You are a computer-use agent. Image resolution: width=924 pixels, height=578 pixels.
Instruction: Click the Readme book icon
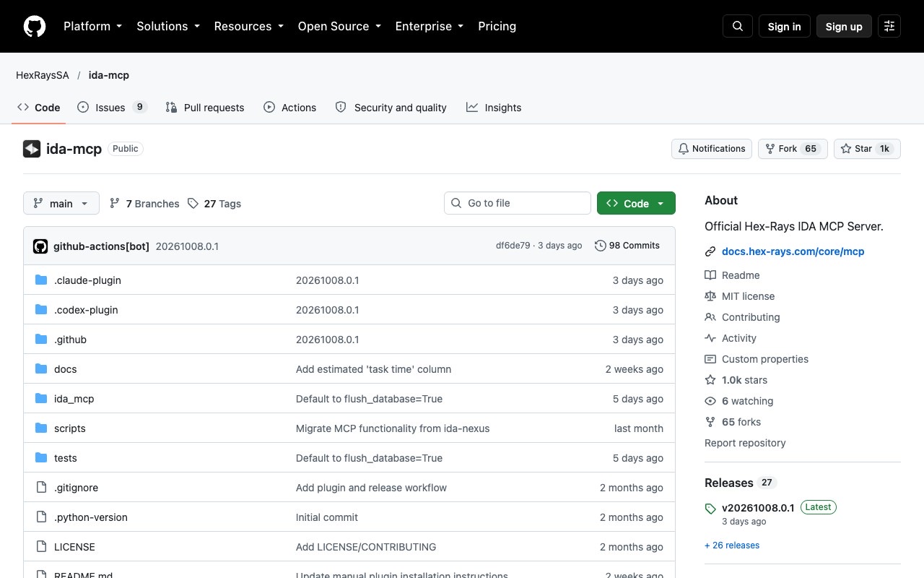pos(710,275)
